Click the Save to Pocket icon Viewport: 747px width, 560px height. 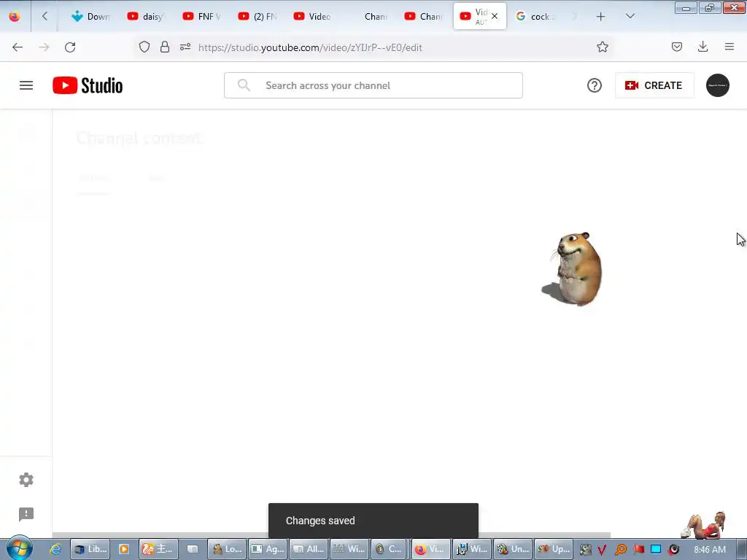[x=676, y=47]
